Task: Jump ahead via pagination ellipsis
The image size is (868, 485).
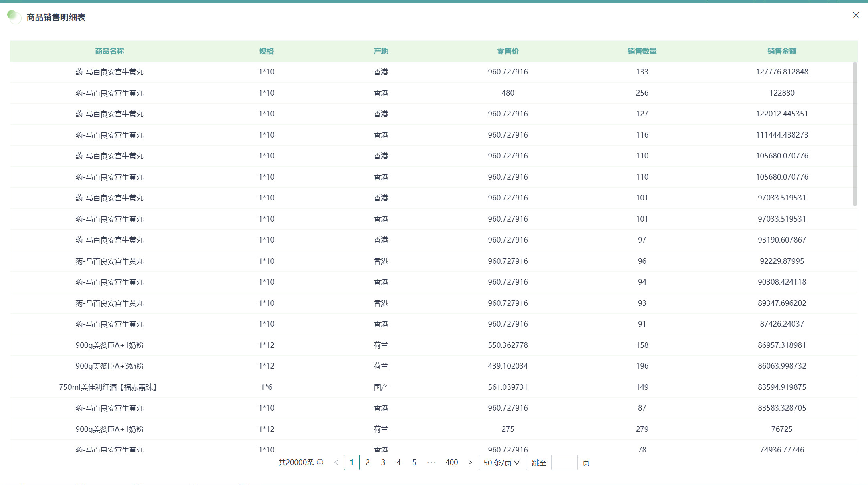Action: pos(431,463)
